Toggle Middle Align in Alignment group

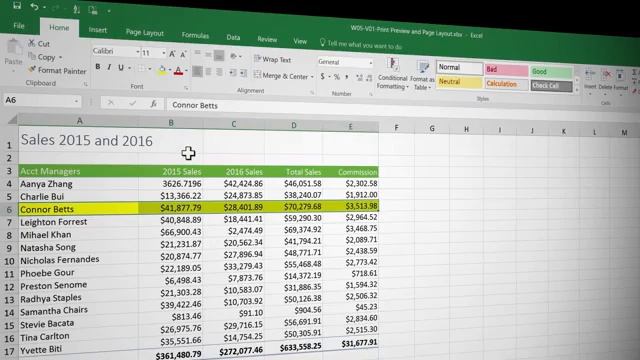pyautogui.click(x=208, y=54)
